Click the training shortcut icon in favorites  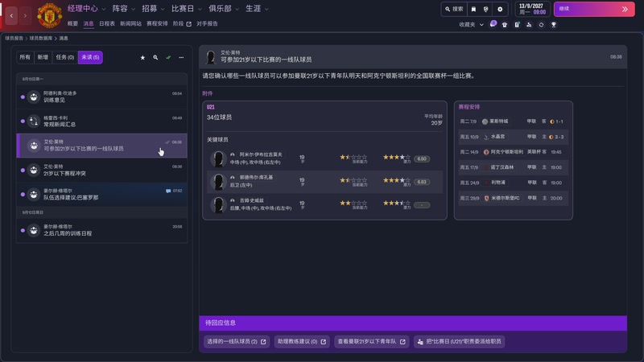tap(529, 25)
